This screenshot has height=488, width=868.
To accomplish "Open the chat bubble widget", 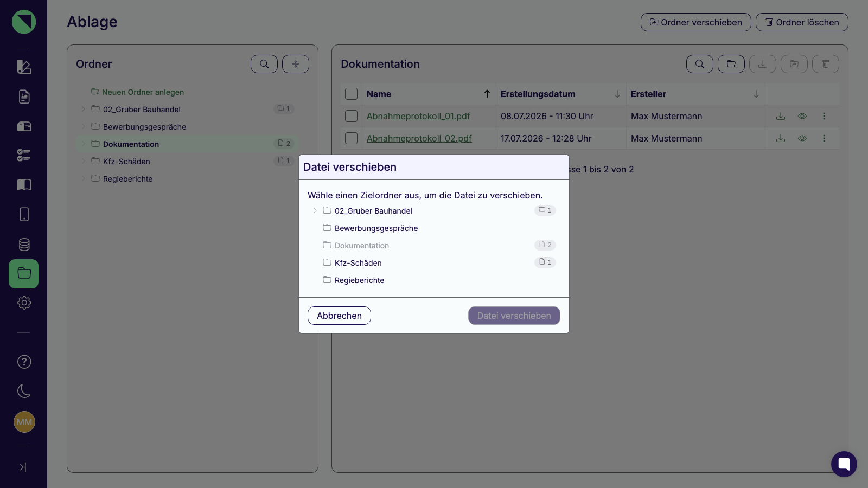I will coord(844,464).
